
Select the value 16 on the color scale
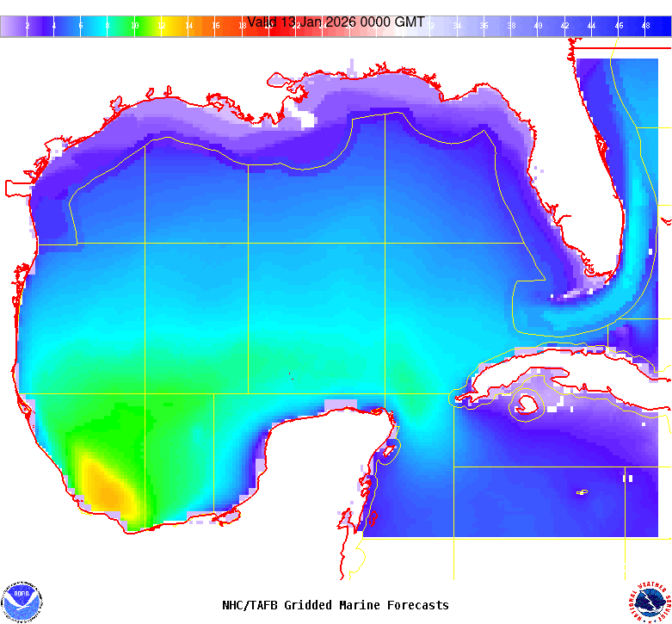click(x=215, y=26)
